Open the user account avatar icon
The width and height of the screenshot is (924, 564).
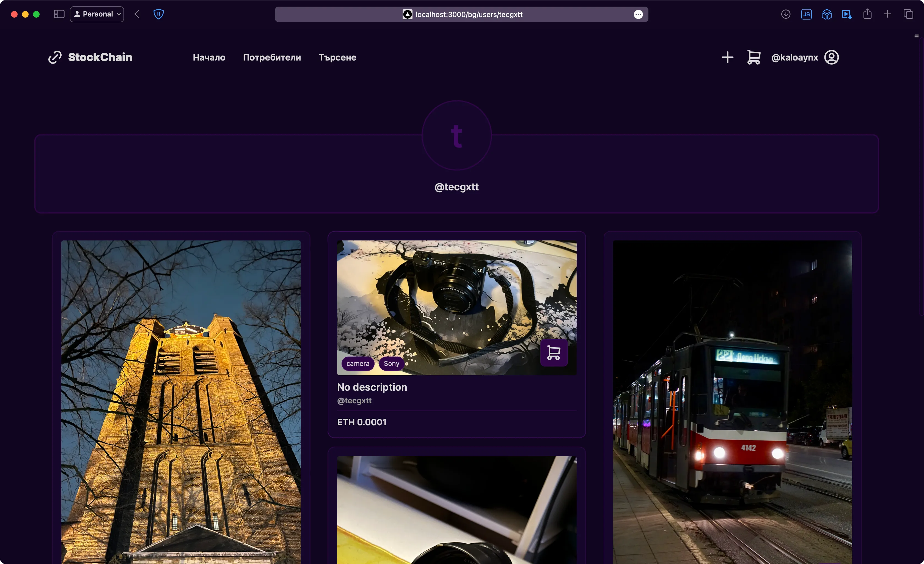pos(831,58)
